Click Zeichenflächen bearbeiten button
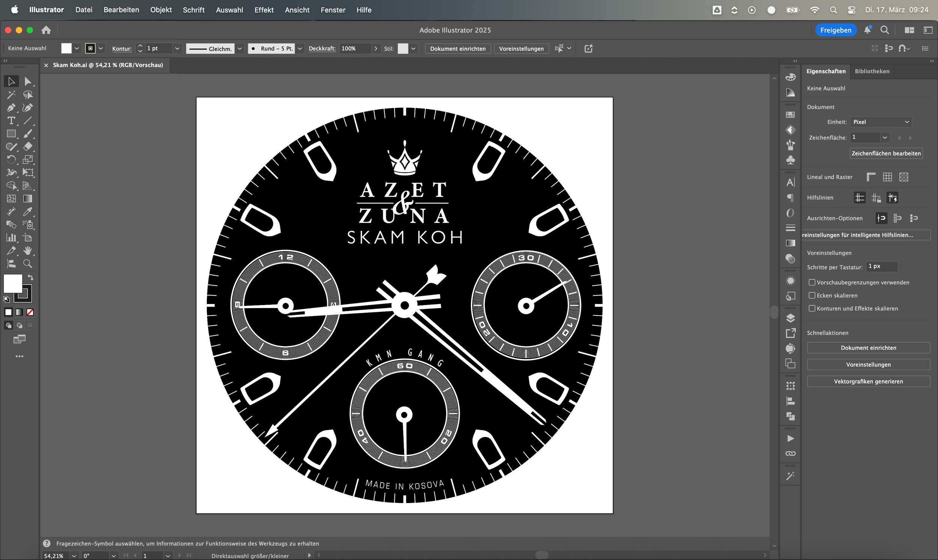The width and height of the screenshot is (938, 560). pyautogui.click(x=886, y=153)
